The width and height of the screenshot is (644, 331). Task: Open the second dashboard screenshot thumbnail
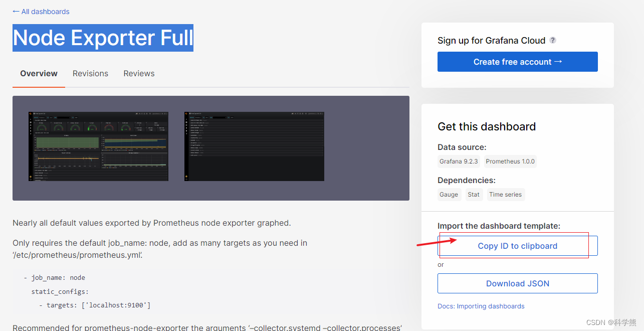(254, 146)
